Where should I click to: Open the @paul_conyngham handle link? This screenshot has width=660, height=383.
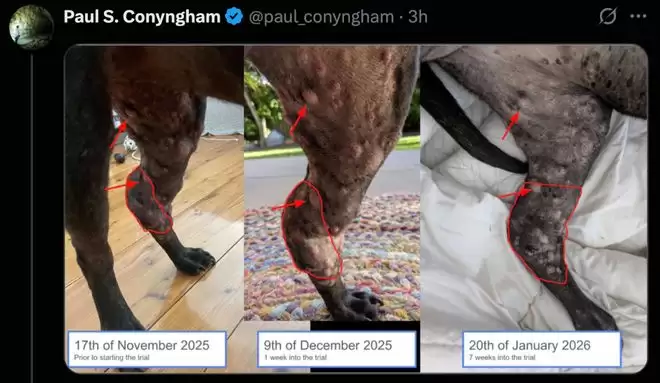point(321,17)
